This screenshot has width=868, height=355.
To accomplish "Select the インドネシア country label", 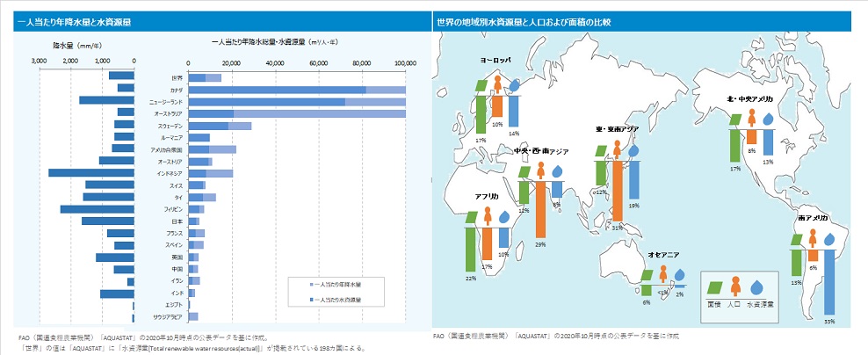I will tap(170, 173).
